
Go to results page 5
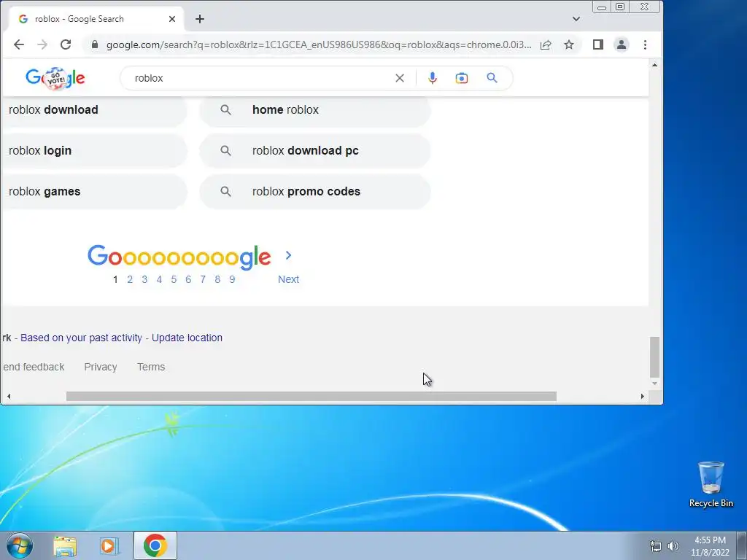point(174,279)
